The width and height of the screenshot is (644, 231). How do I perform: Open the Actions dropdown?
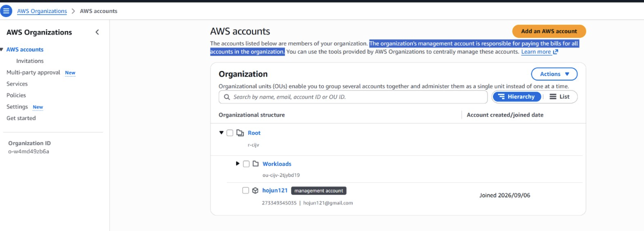(554, 74)
